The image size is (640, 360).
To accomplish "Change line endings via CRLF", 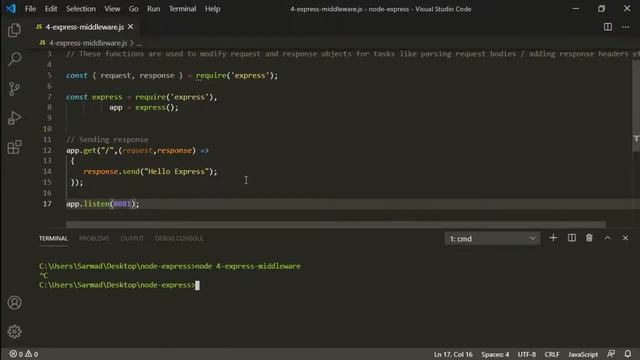I will pos(552,354).
